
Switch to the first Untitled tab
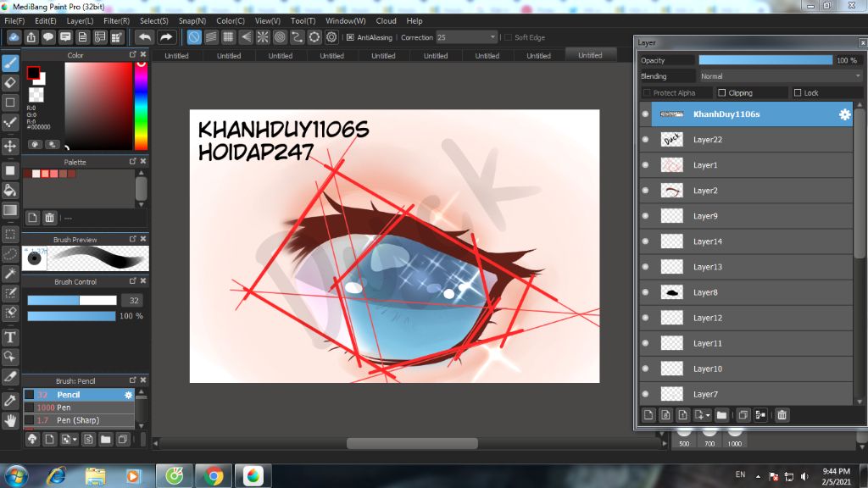pyautogui.click(x=176, y=56)
